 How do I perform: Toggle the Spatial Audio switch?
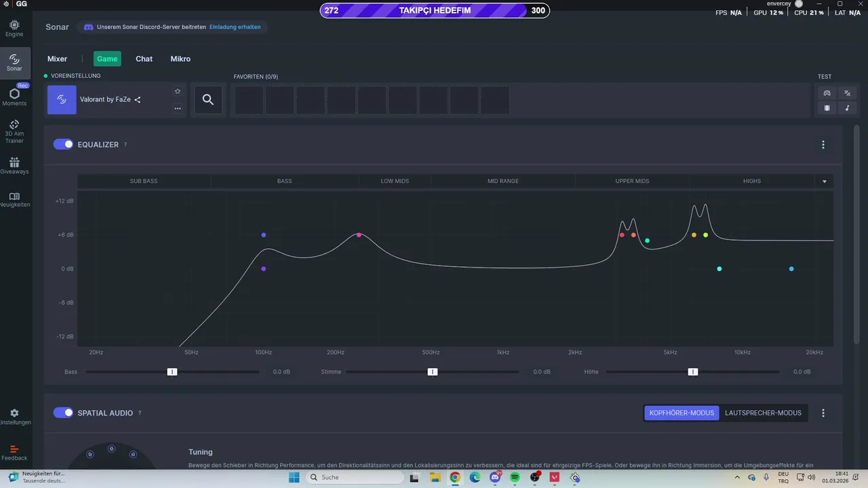pyautogui.click(x=63, y=413)
